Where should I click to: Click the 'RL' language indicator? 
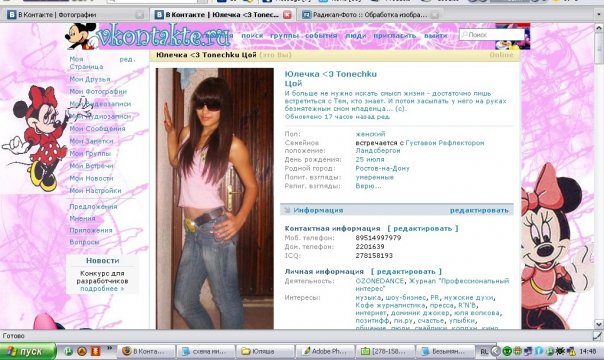pyautogui.click(x=483, y=352)
